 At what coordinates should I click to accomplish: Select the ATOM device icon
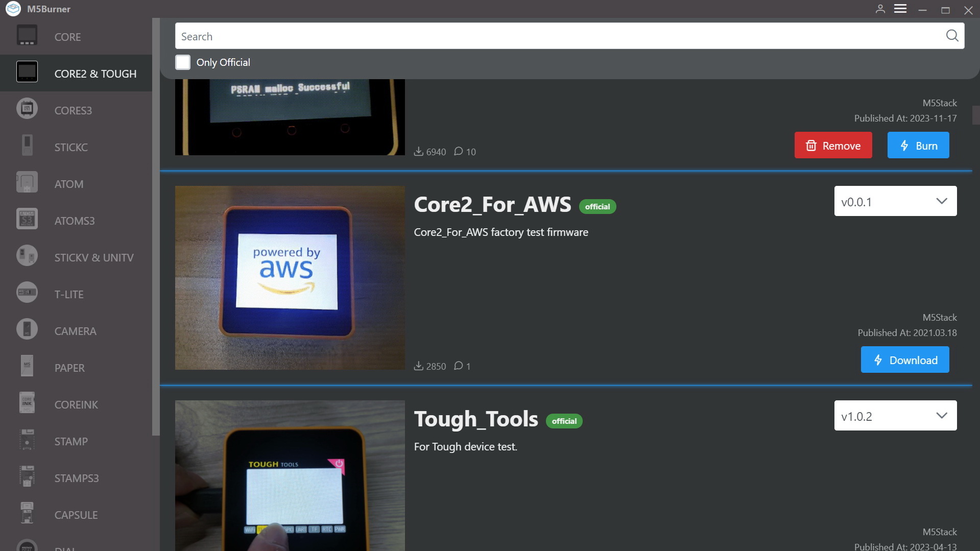tap(27, 182)
